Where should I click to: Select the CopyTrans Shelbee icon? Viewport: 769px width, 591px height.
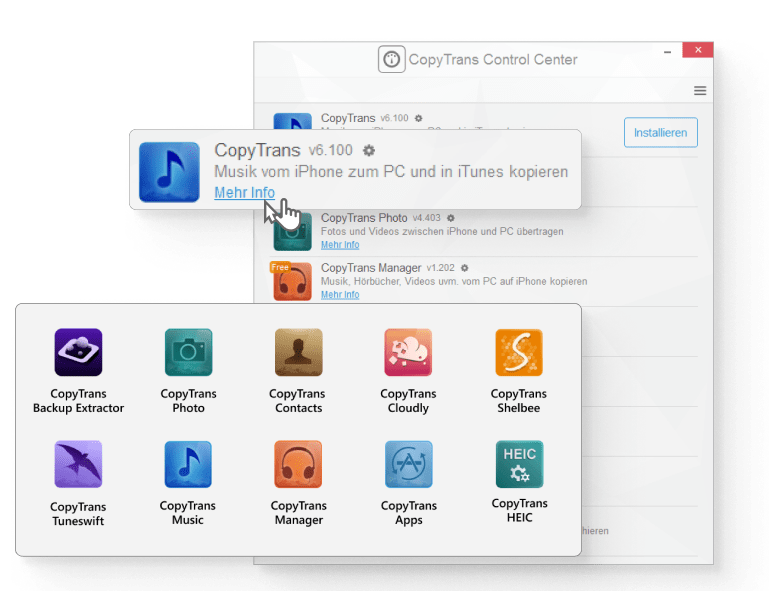[x=519, y=352]
